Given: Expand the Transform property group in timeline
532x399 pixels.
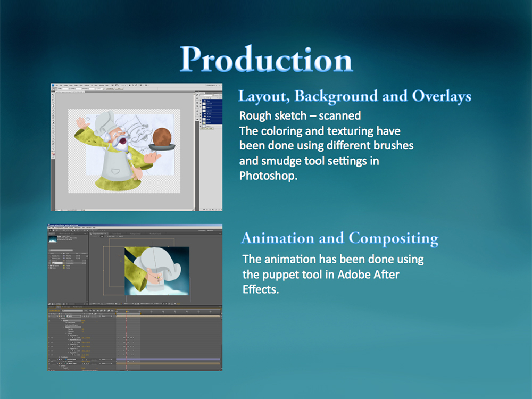Looking at the screenshot, I should (x=60, y=357).
